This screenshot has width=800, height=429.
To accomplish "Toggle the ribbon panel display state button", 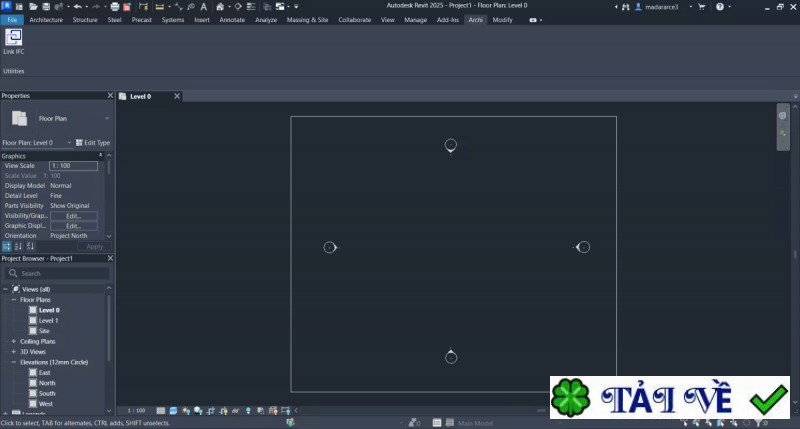I will pos(533,20).
